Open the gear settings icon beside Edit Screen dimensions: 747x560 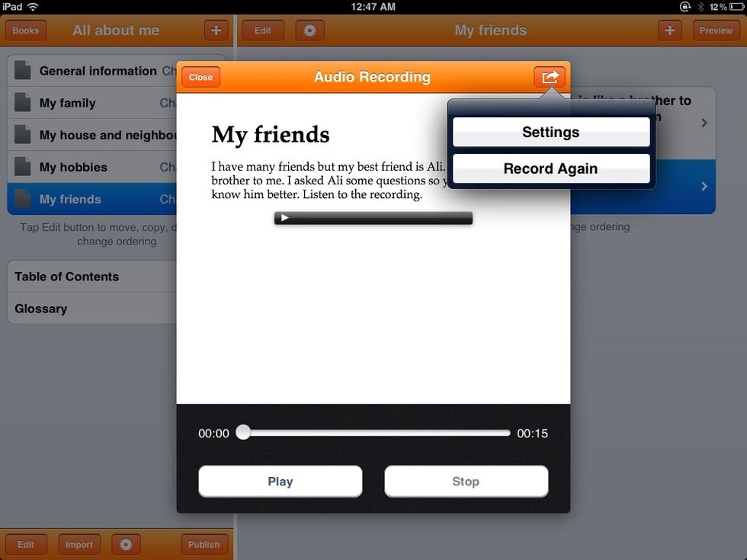point(309,30)
